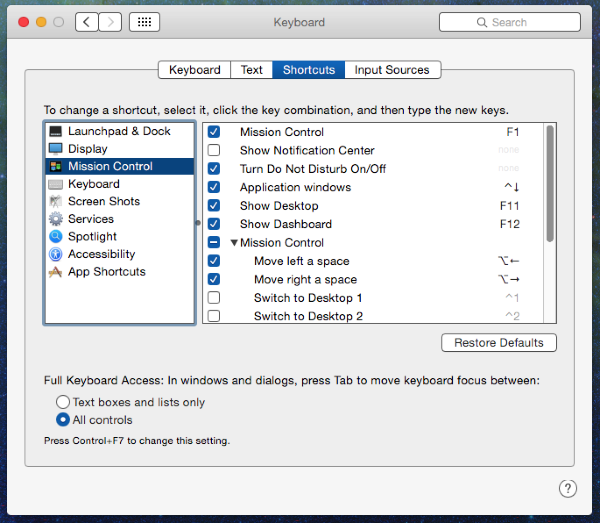
Task: Click the Services gear icon
Action: pos(55,219)
